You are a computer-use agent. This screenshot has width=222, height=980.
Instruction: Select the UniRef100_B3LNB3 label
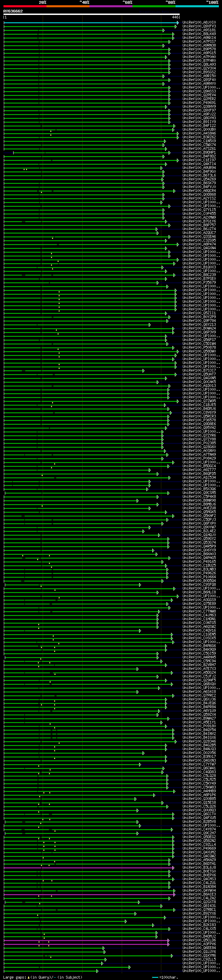click(199, 569)
